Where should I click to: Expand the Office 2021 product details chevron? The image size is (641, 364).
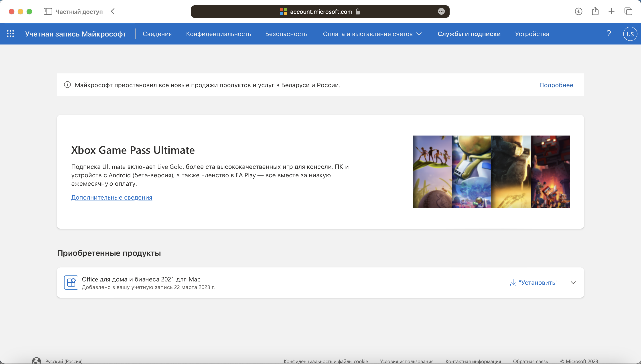573,283
